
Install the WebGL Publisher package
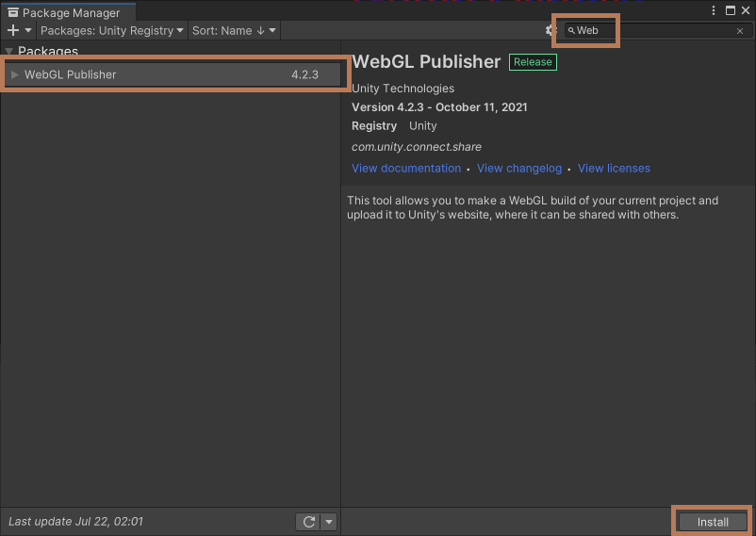(713, 522)
